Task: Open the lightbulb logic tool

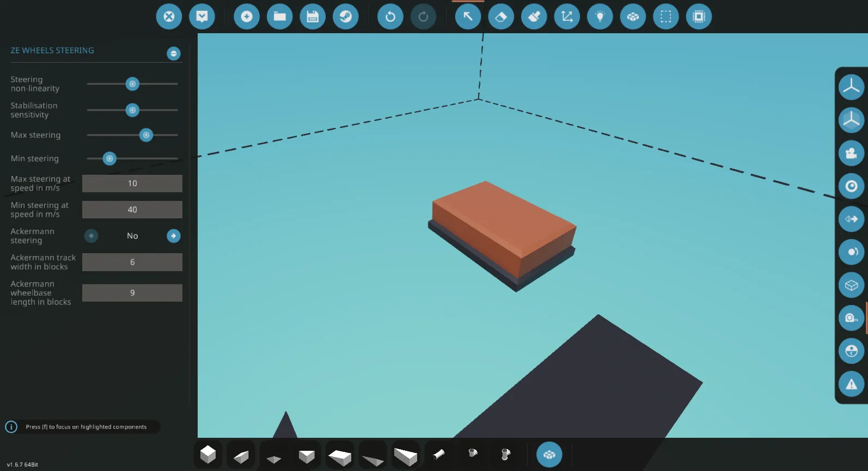Action: (x=600, y=16)
